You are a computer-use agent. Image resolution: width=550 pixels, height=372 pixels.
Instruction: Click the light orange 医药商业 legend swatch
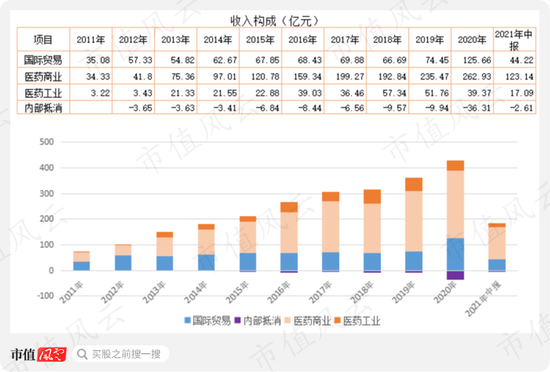tap(288, 320)
